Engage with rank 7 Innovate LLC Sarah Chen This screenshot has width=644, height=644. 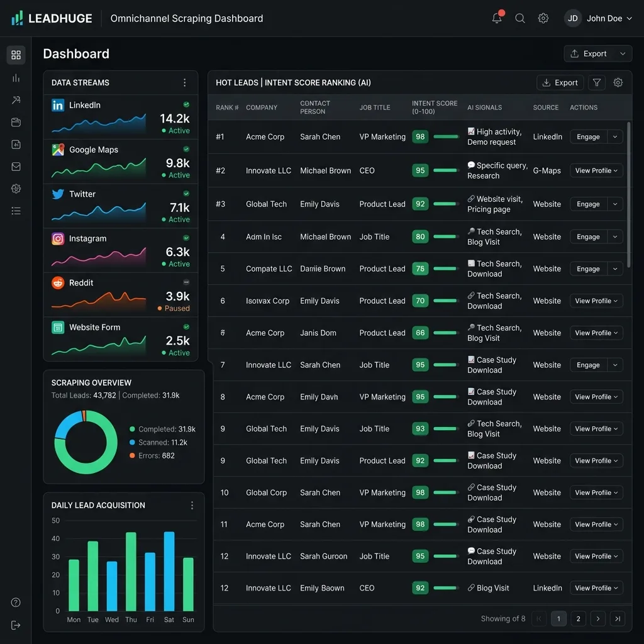point(588,365)
